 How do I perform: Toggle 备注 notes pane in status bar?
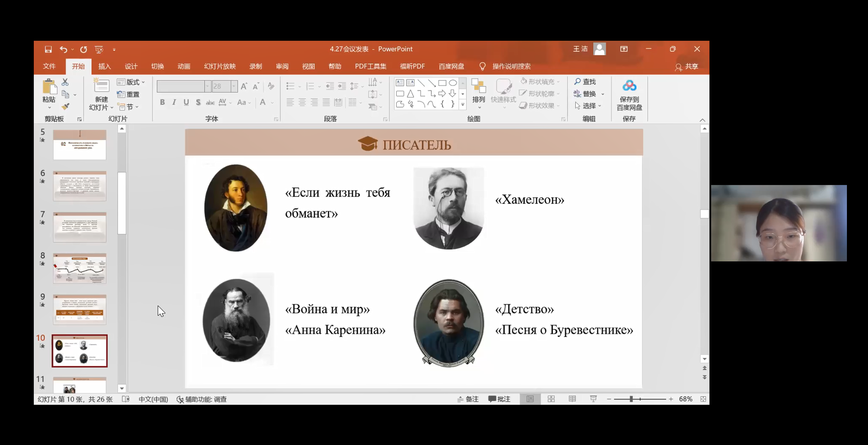click(x=468, y=399)
